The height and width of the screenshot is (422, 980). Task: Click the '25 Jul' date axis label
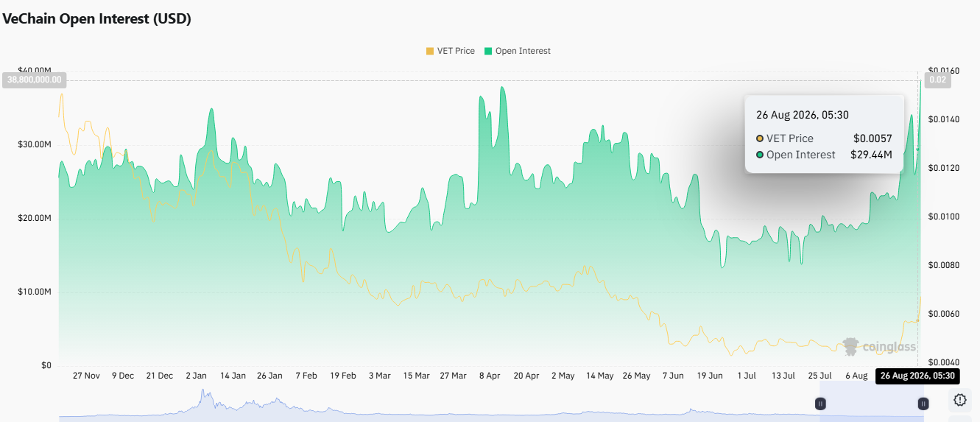click(x=819, y=376)
